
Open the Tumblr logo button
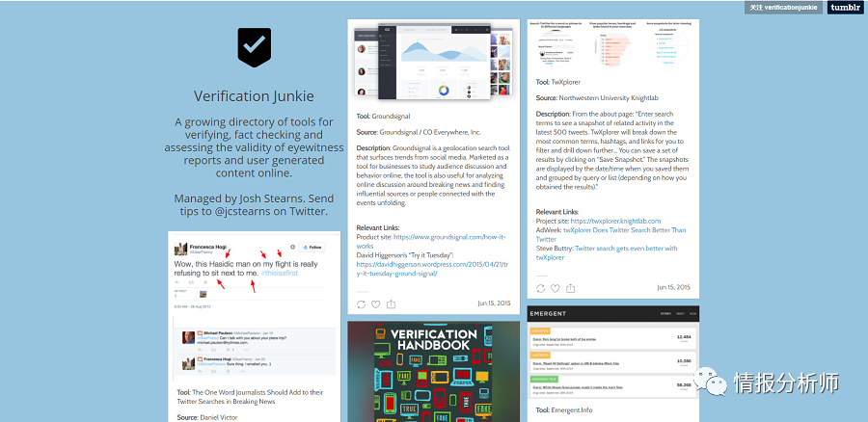pyautogui.click(x=845, y=7)
